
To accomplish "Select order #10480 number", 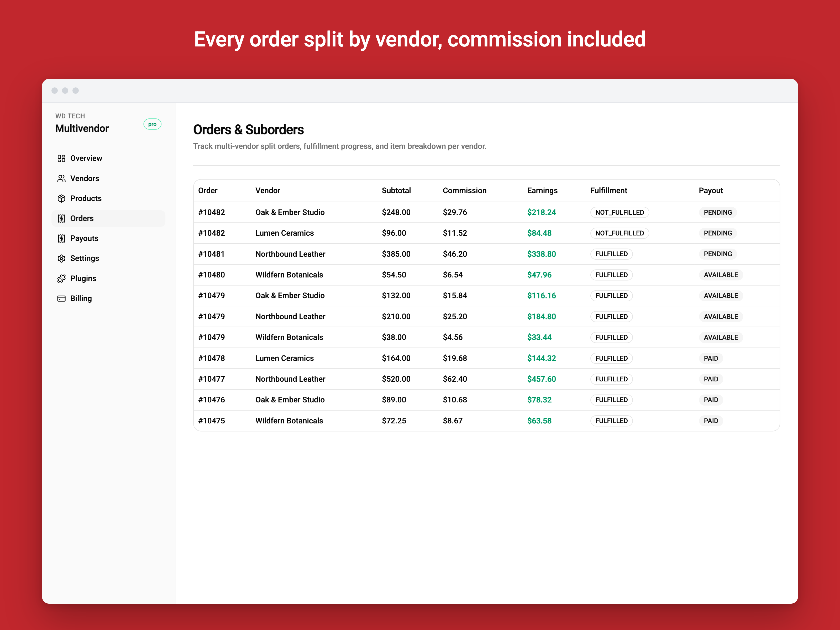I will tap(211, 275).
